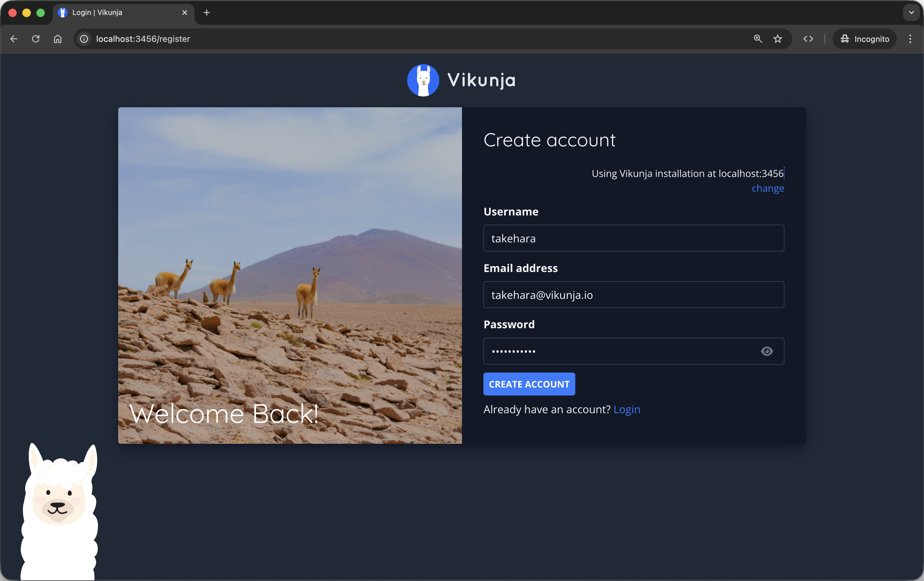
Task: Open the tab list dropdown
Action: coord(911,13)
